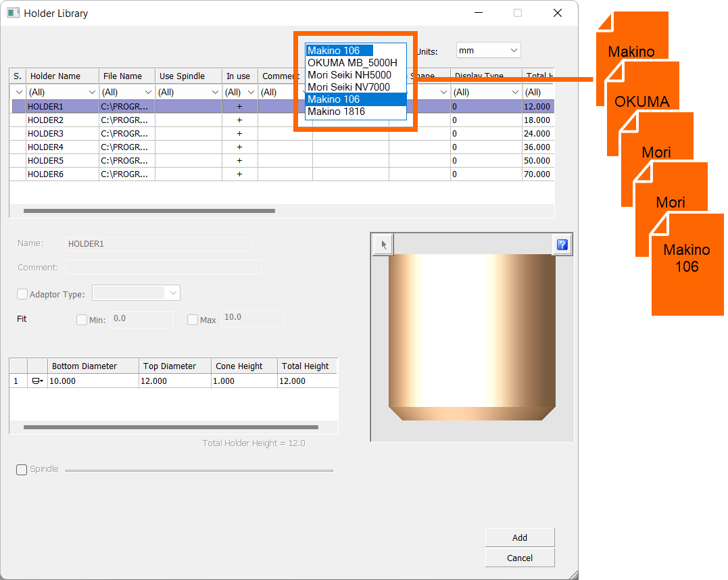Click Cone Height value 1.000
The height and width of the screenshot is (580, 728).
click(244, 381)
